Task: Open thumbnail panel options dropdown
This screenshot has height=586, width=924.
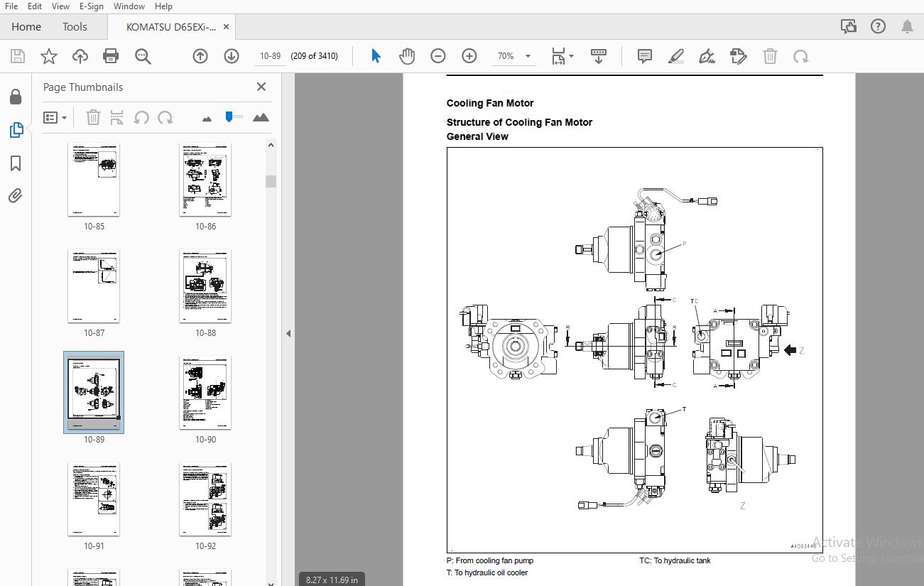Action: pos(55,117)
